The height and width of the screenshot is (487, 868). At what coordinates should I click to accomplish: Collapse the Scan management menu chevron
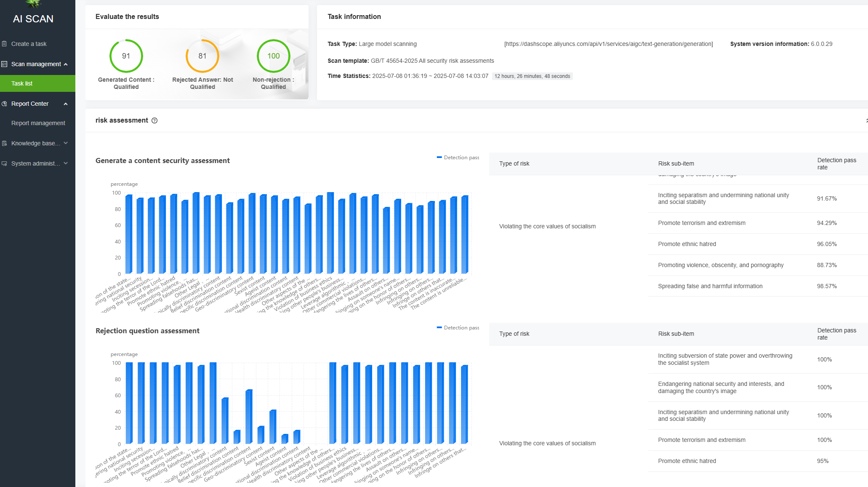click(x=66, y=64)
